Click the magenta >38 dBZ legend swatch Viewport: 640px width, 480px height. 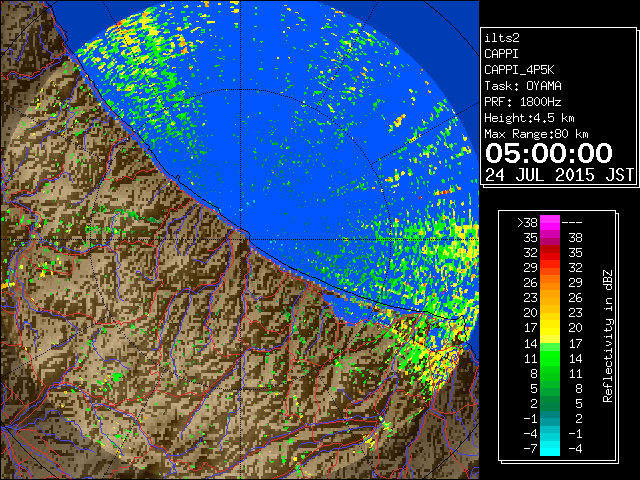point(550,222)
